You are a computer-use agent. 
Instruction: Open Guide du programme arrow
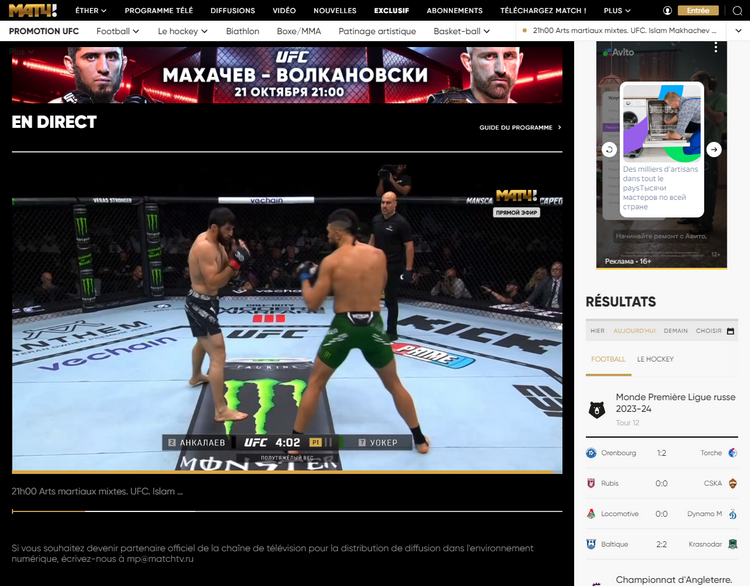(x=559, y=127)
